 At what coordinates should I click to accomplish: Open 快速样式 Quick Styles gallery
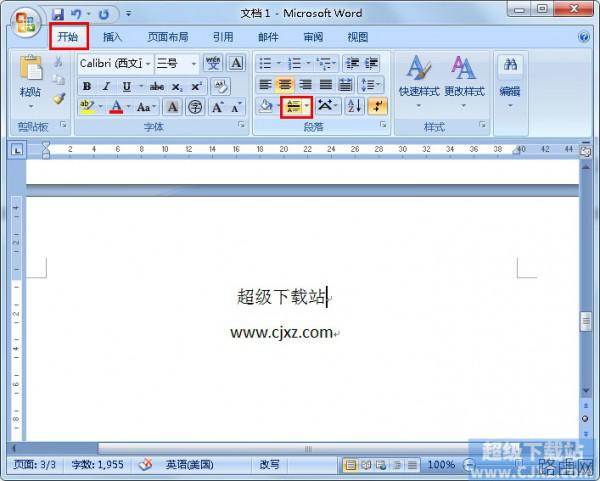tap(419, 82)
